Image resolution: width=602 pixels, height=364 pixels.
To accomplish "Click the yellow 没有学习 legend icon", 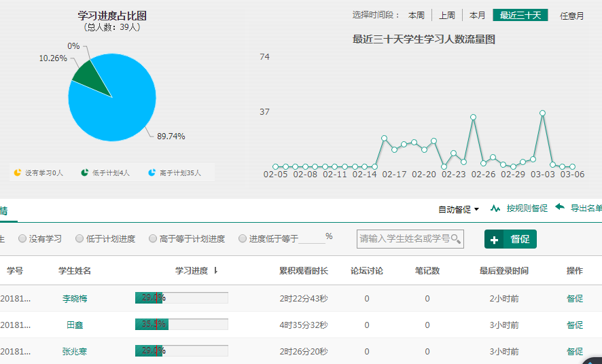I will pos(18,172).
